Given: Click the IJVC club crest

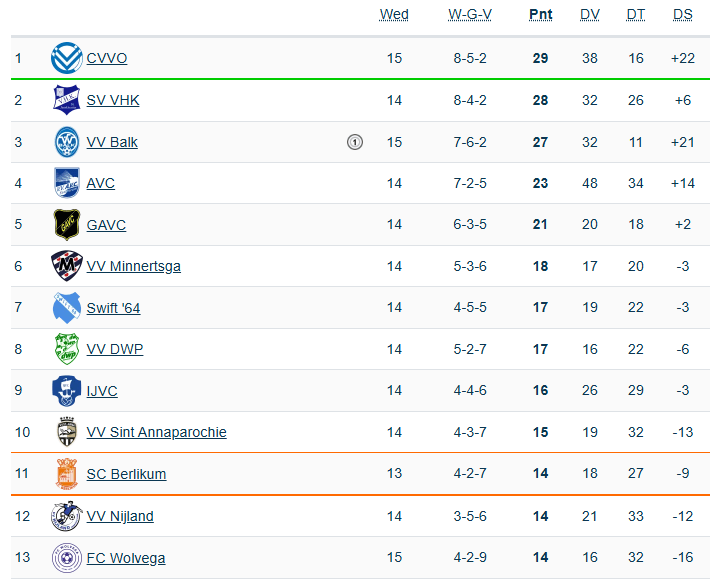Looking at the screenshot, I should [x=66, y=391].
